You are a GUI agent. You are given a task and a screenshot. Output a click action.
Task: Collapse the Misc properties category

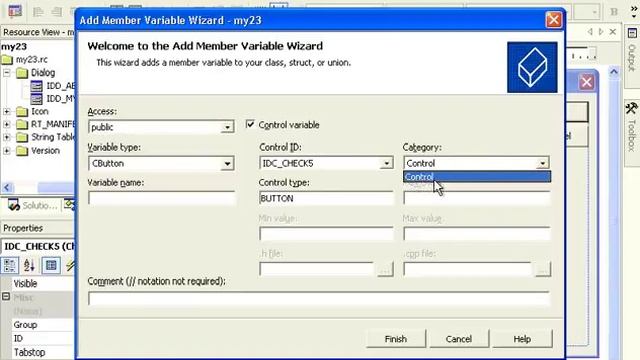tap(6, 296)
